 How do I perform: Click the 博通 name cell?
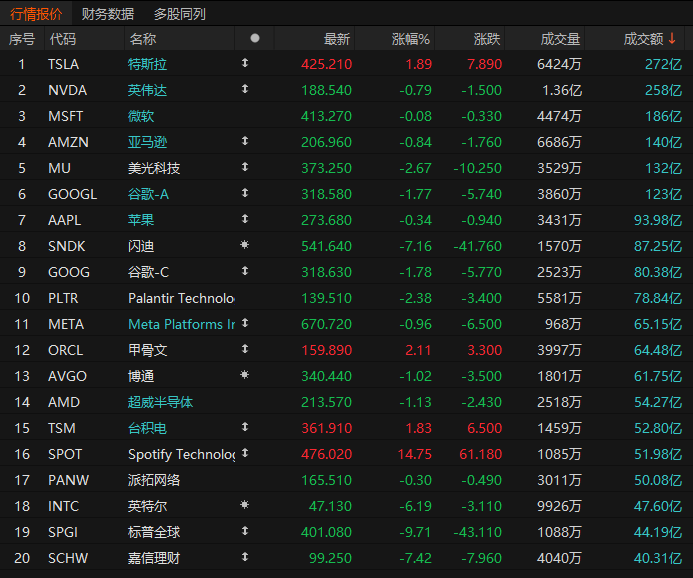[x=141, y=376]
